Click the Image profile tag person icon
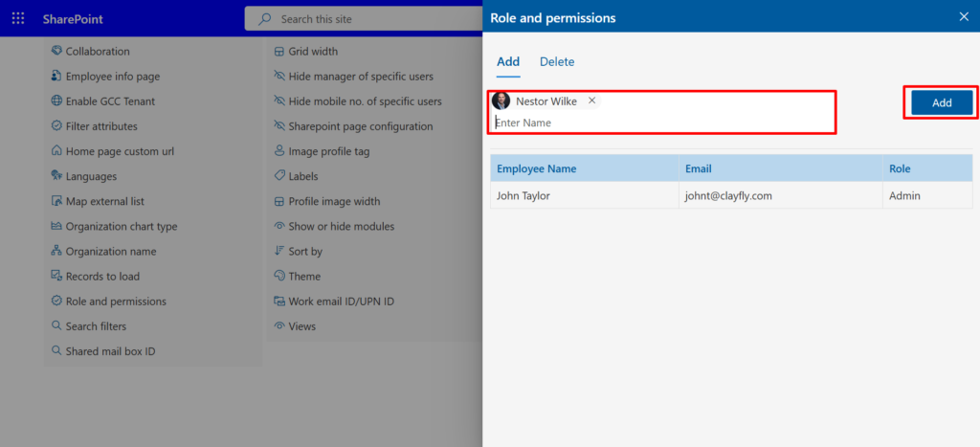This screenshot has height=447, width=980. pyautogui.click(x=279, y=151)
